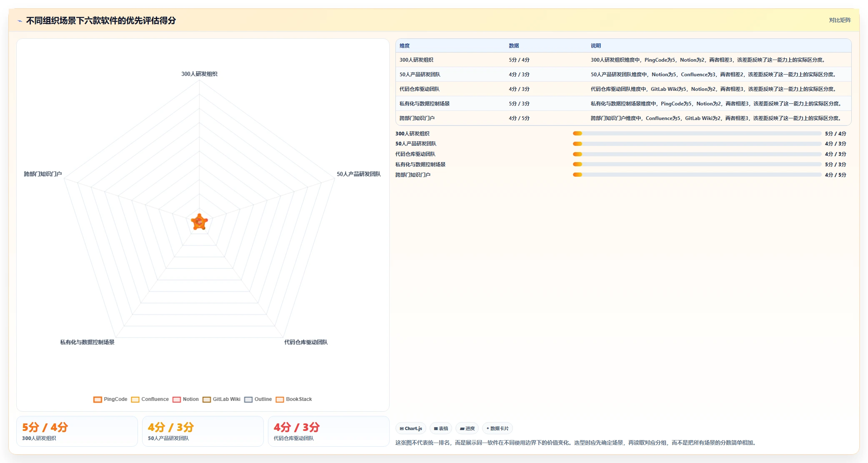The image size is (868, 463).
Task: Click the 对比矩阵 label at top right
Action: coord(840,20)
